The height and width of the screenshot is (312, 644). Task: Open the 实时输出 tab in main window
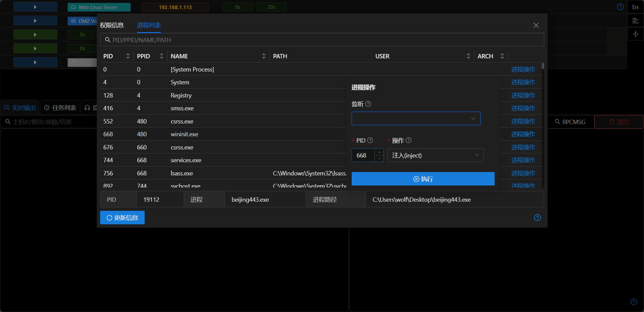(20, 108)
